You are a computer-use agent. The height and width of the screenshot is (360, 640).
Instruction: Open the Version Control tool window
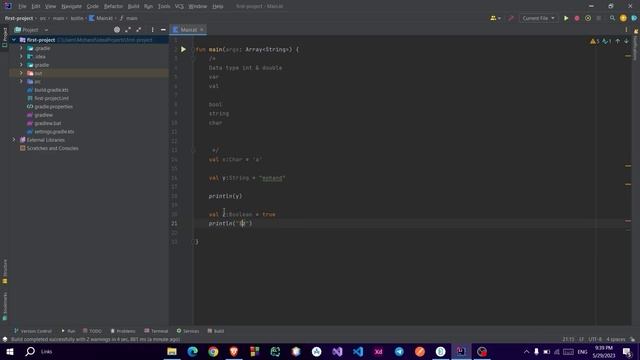(32, 331)
